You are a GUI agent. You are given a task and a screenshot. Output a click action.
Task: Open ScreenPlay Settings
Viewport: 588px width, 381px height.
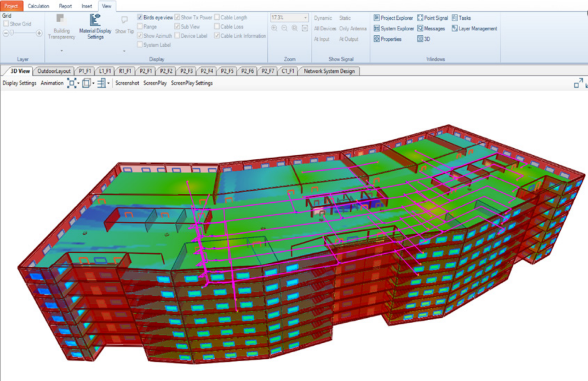click(x=192, y=83)
